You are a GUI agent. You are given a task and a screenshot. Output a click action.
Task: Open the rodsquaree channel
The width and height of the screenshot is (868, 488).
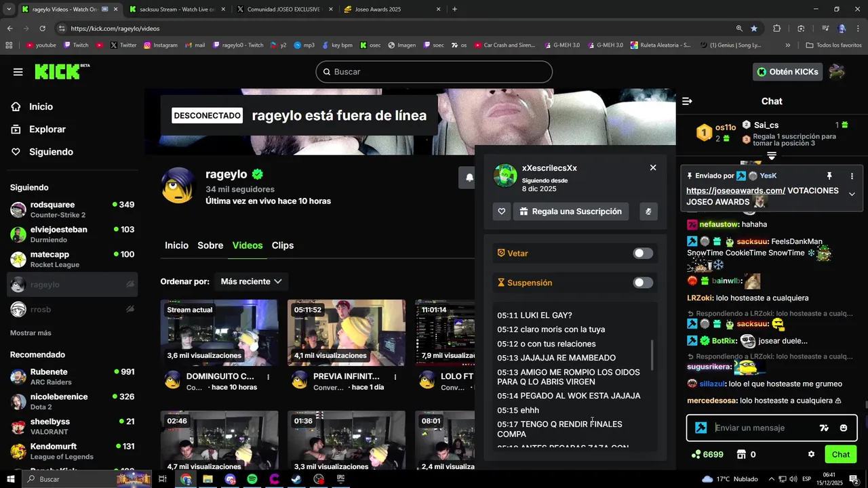coord(73,209)
